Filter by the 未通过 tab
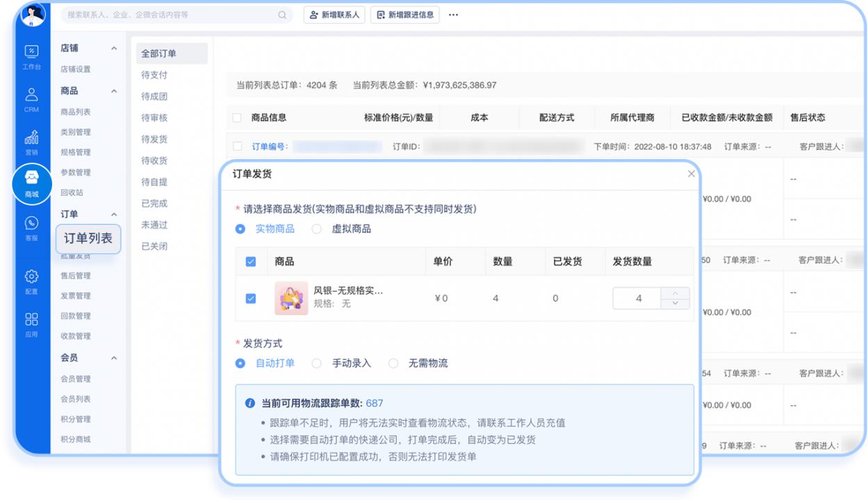Screen dimensions: 868x503 click(x=154, y=225)
